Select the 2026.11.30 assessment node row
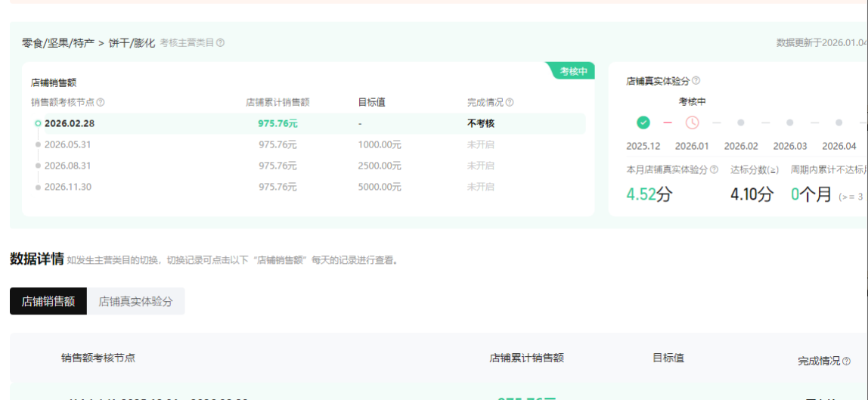 coord(67,187)
